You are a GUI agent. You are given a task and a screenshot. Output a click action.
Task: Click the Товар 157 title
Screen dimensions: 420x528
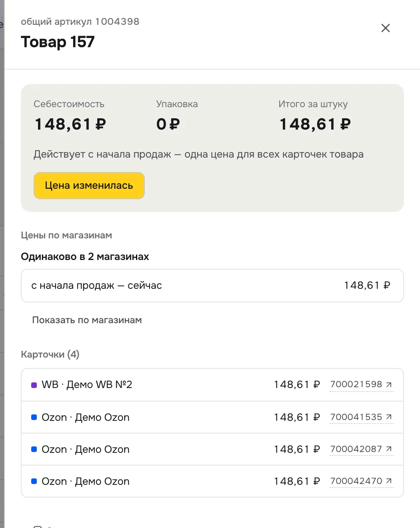coord(58,42)
